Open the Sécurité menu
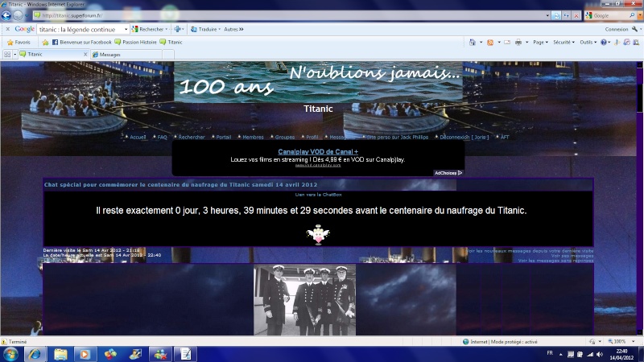This screenshot has width=644, height=362. (x=563, y=43)
